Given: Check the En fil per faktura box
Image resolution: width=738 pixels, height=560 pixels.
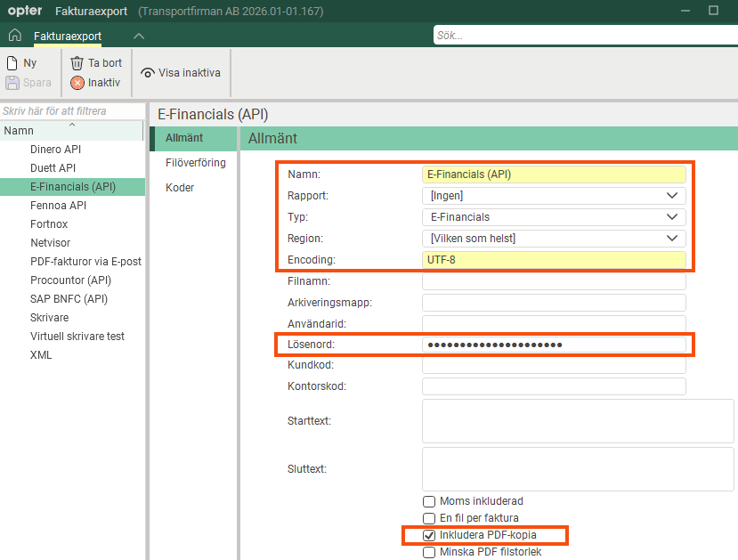Looking at the screenshot, I should pyautogui.click(x=429, y=518).
